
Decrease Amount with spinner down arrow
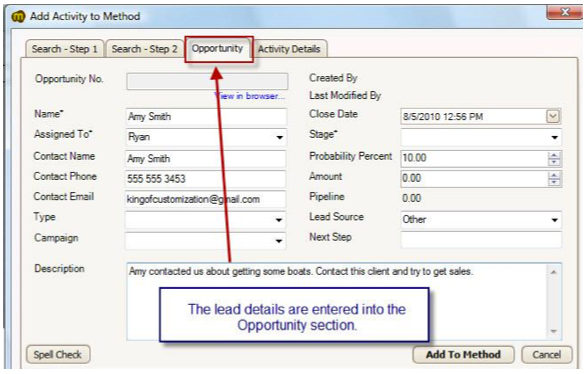point(554,182)
